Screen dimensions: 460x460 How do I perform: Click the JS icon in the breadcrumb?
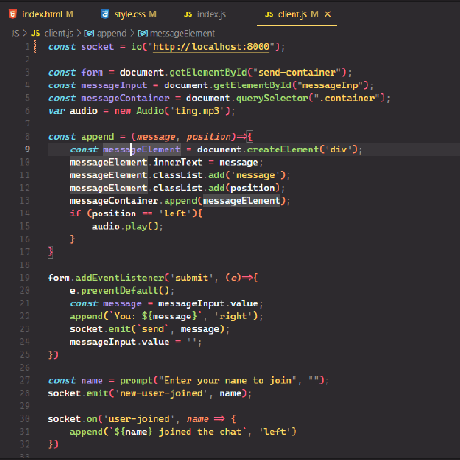(35, 33)
